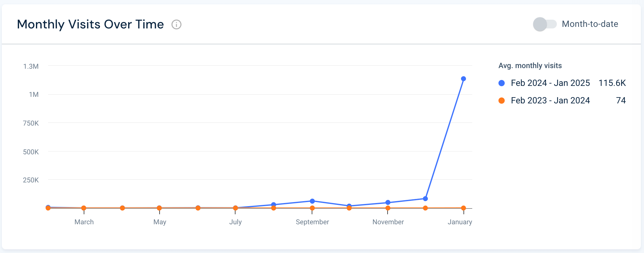Click the blue legend dot for Feb 2024 - Jan 2025
This screenshot has width=644, height=253.
[x=502, y=83]
